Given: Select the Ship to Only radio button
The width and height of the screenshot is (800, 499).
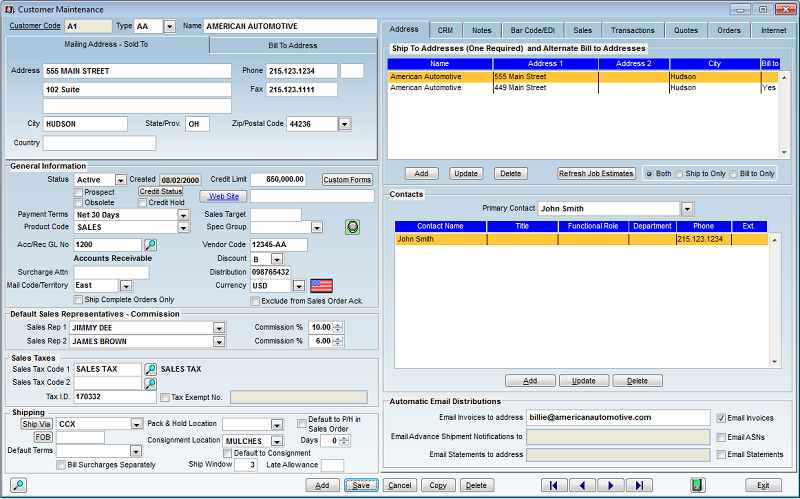Looking at the screenshot, I should point(680,173).
